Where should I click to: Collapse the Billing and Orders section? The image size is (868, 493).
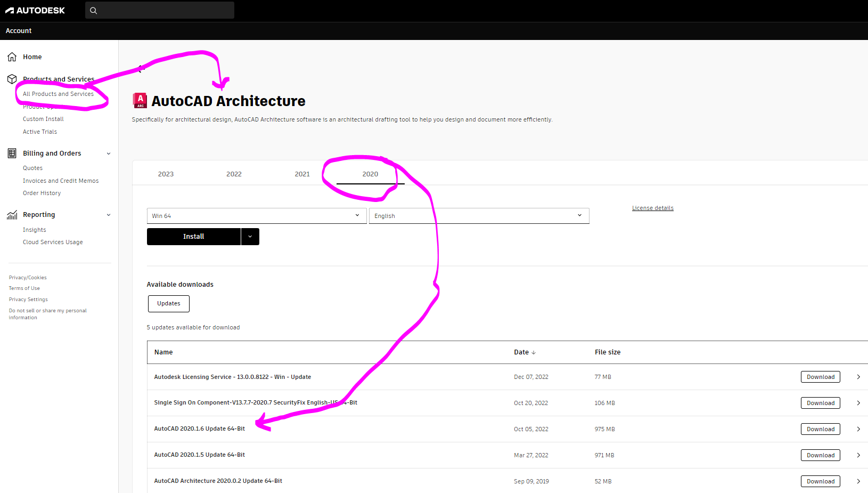click(x=109, y=153)
